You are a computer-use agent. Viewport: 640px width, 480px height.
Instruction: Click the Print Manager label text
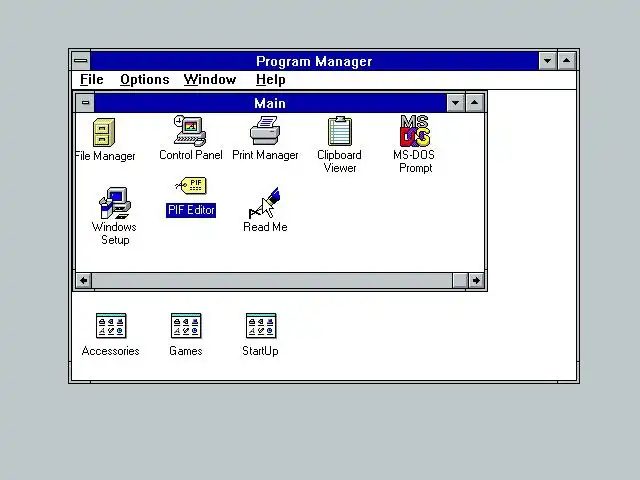265,155
